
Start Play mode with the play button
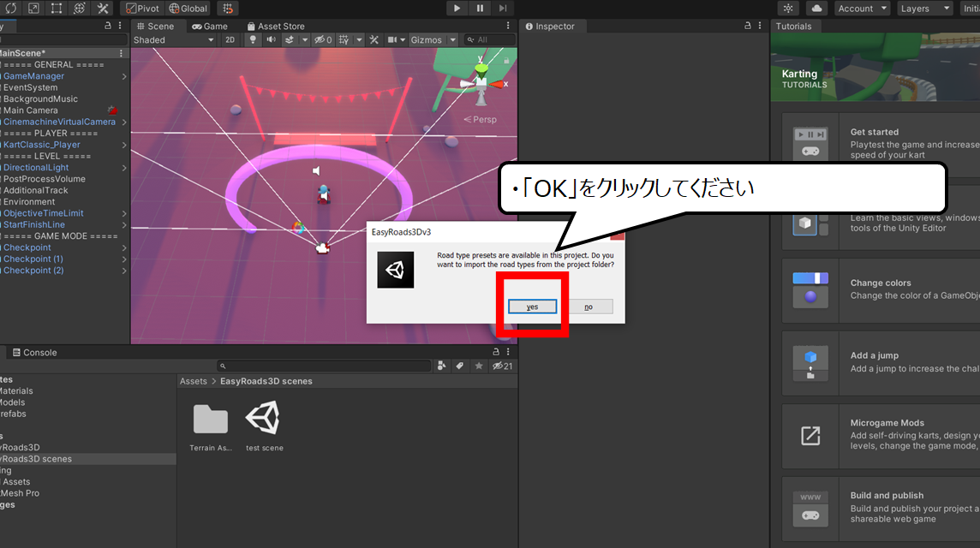(457, 8)
